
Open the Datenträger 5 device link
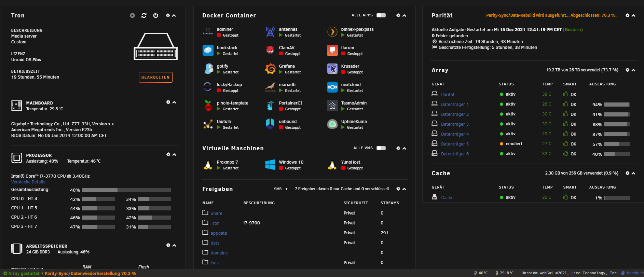pos(455,144)
